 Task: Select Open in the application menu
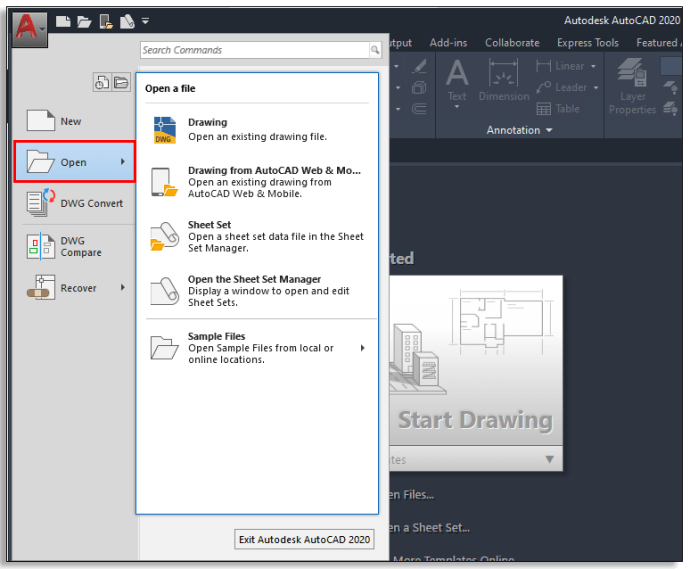(x=75, y=162)
